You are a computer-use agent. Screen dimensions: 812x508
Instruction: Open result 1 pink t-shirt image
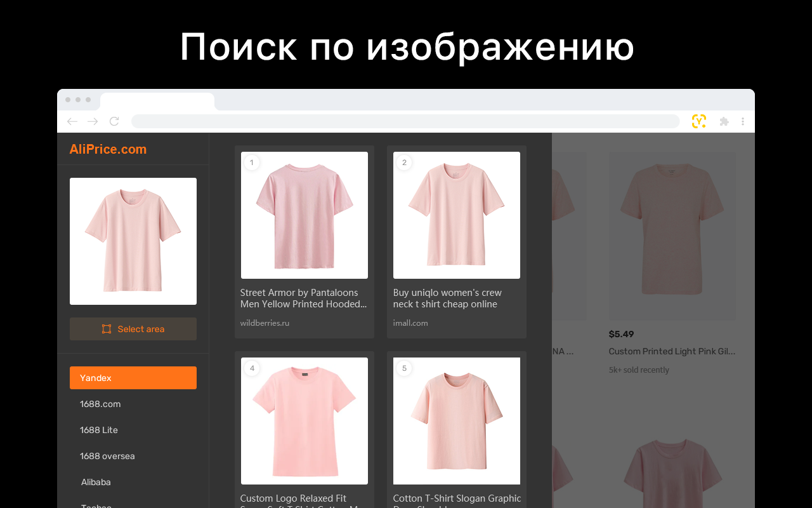pyautogui.click(x=304, y=215)
